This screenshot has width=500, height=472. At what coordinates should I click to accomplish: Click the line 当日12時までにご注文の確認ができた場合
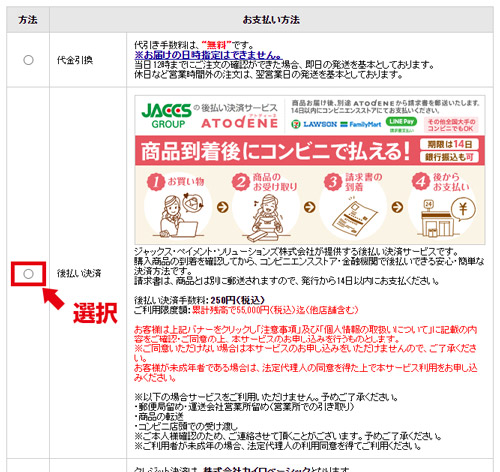pyautogui.click(x=284, y=65)
